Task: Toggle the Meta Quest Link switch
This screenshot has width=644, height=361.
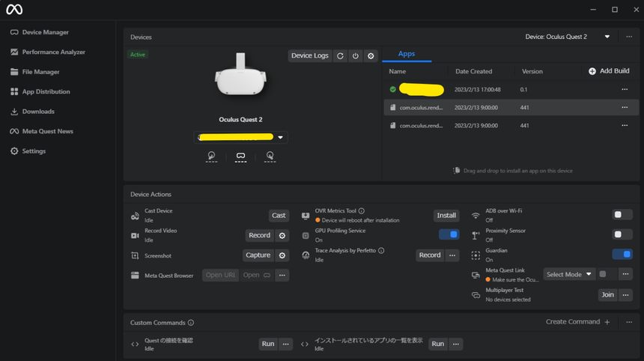Action: [607, 274]
